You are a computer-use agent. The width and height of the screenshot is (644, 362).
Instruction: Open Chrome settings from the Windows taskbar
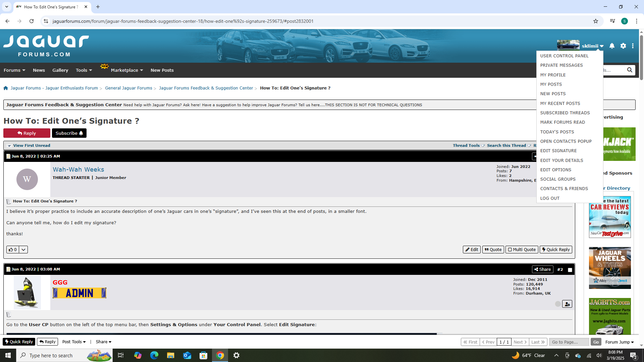click(x=236, y=355)
